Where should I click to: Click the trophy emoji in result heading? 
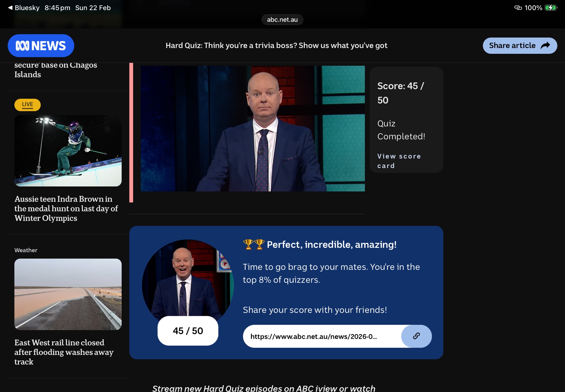click(254, 244)
